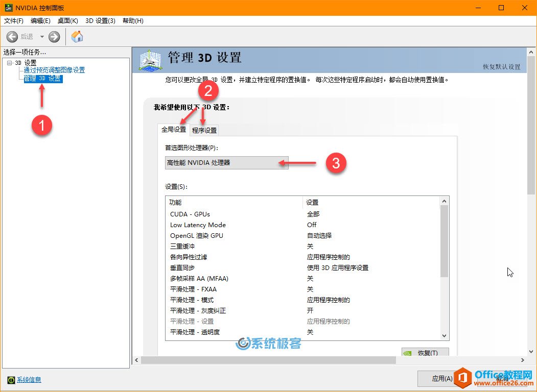Screen dimensions: 537x392
Task: Collapse the 3D 设置 tree node
Action: [10, 63]
